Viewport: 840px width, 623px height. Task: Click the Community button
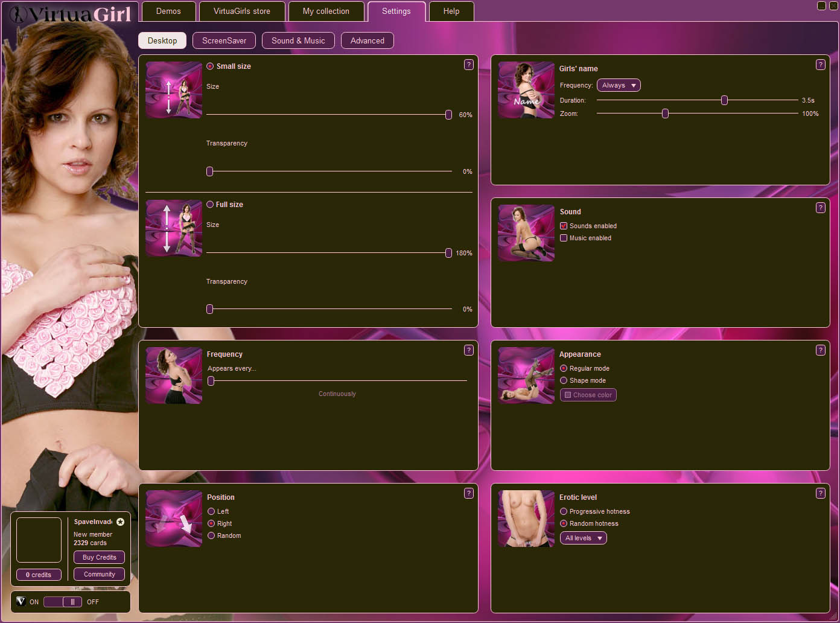point(99,574)
